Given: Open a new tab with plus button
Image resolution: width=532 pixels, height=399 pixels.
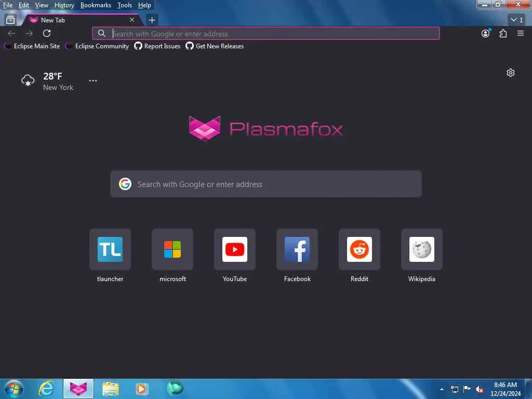Looking at the screenshot, I should pyautogui.click(x=152, y=20).
